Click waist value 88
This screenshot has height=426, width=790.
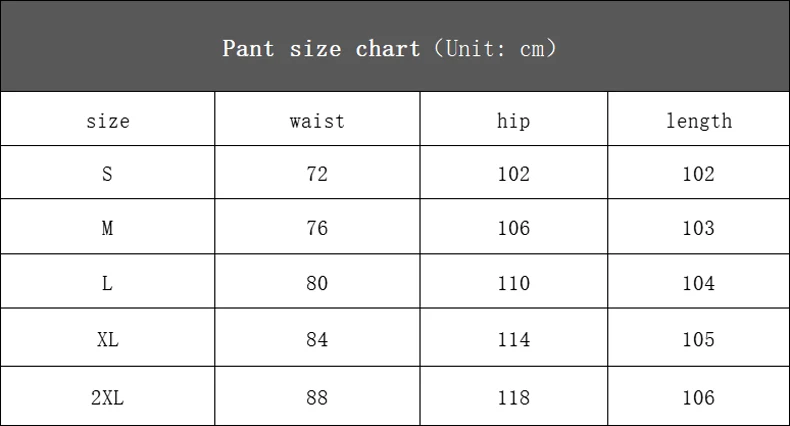click(x=317, y=398)
